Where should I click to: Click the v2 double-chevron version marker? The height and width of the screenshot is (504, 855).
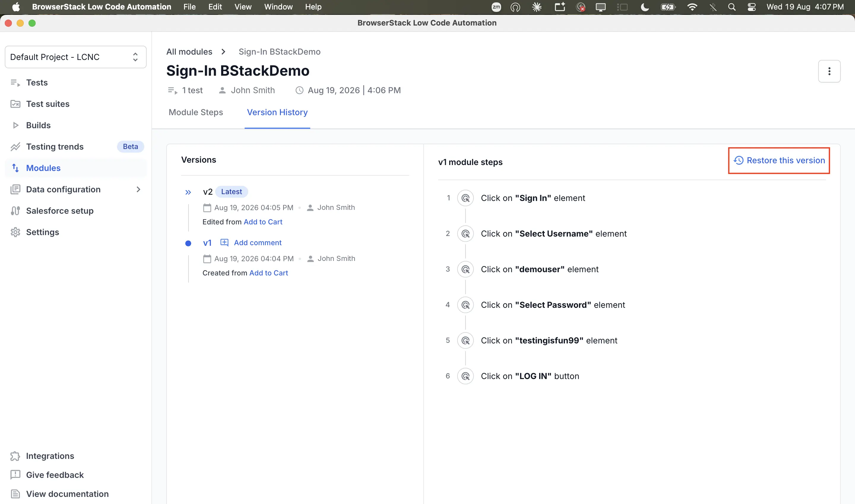(x=188, y=192)
